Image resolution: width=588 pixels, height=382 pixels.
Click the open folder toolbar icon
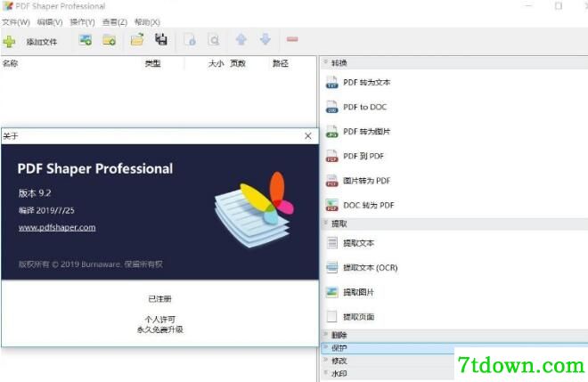point(137,39)
